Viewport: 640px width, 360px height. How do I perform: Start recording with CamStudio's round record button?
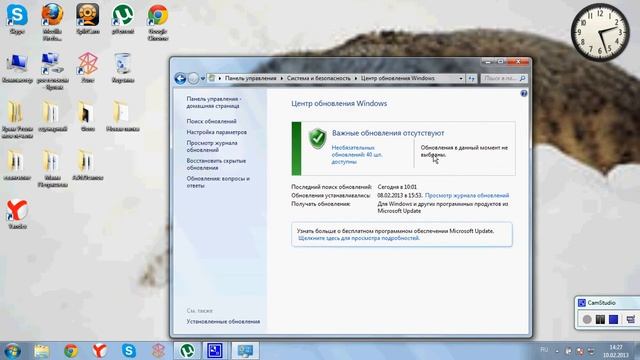587,319
